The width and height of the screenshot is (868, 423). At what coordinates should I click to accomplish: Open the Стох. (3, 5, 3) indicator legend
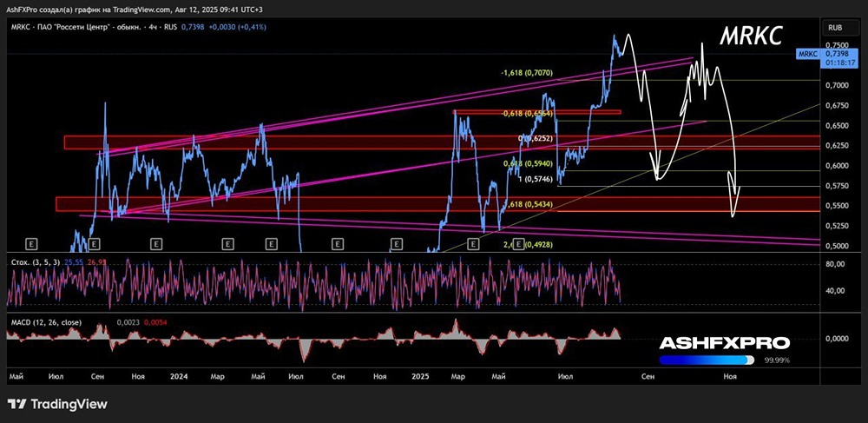coord(36,261)
